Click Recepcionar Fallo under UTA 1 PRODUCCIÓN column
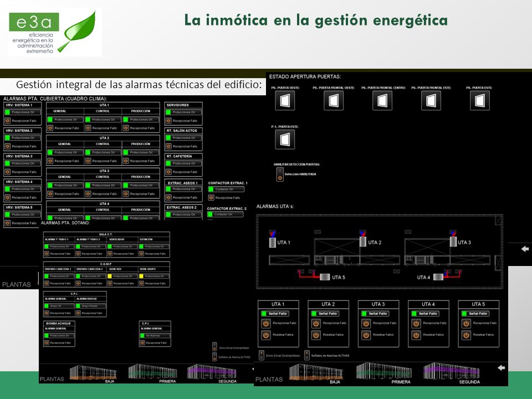The image size is (532, 399). pyautogui.click(x=126, y=128)
